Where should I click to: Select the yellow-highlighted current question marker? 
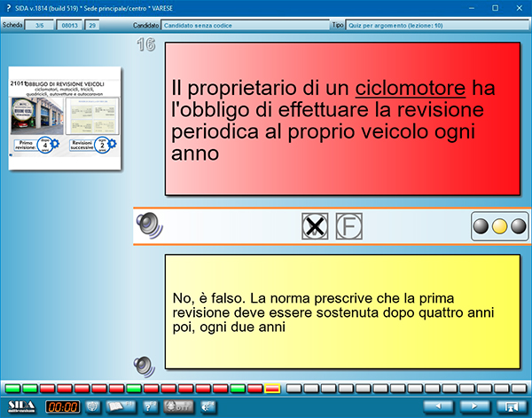click(x=272, y=389)
